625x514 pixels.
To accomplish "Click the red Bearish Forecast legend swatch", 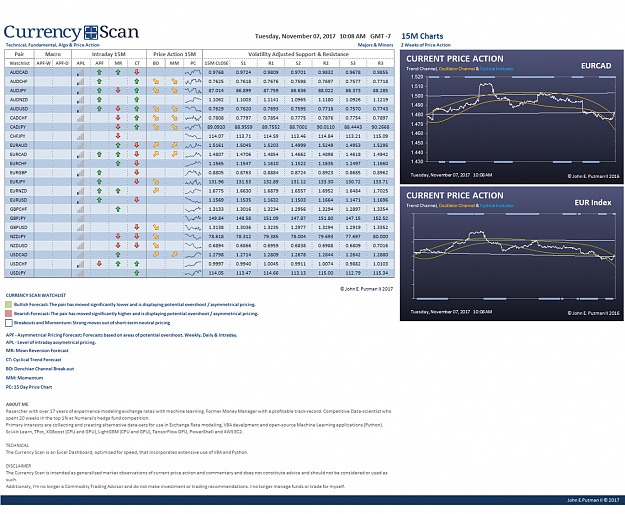I will click(x=9, y=314).
